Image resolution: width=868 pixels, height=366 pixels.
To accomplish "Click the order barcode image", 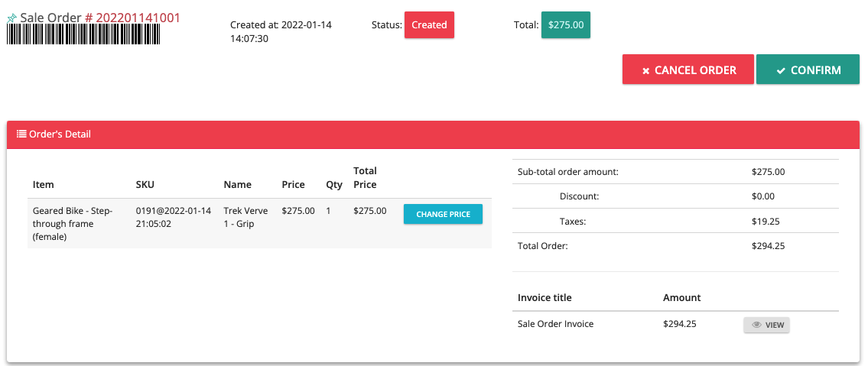I will point(83,35).
